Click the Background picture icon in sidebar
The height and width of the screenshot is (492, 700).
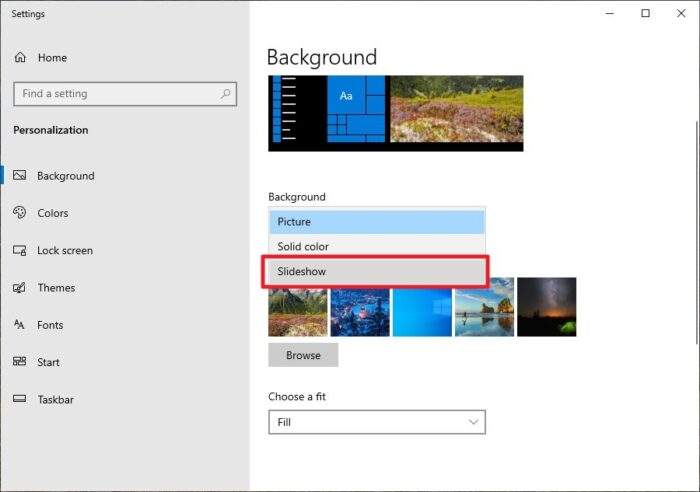tap(20, 175)
